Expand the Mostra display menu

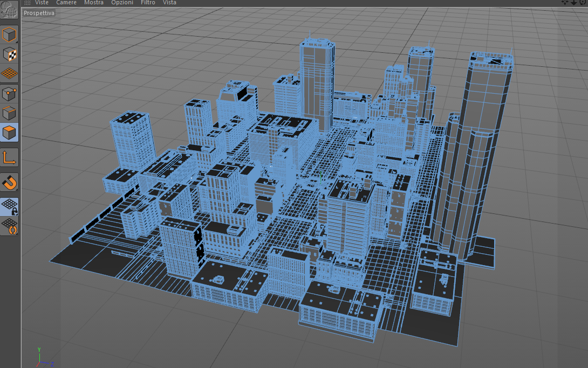94,3
